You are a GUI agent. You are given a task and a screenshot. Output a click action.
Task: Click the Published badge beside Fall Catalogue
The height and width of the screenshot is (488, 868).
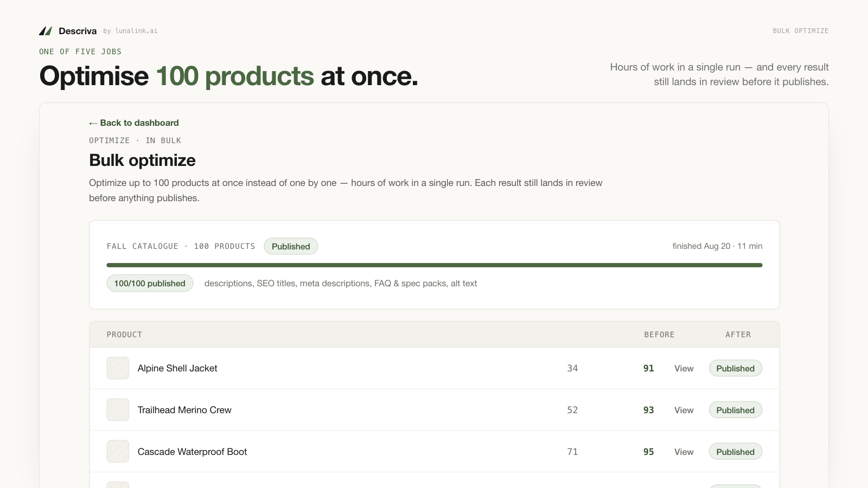(291, 246)
